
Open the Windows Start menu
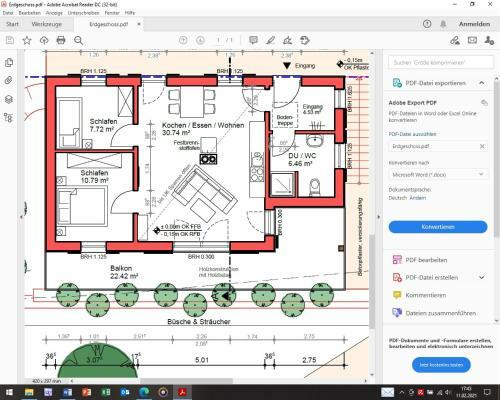[x=9, y=392]
